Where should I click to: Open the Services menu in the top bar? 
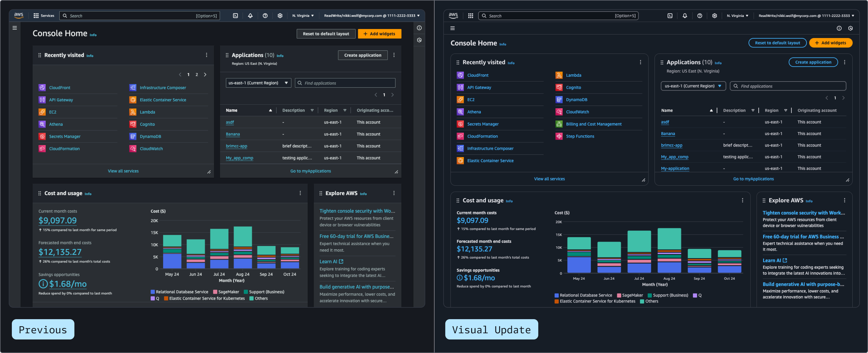point(47,16)
